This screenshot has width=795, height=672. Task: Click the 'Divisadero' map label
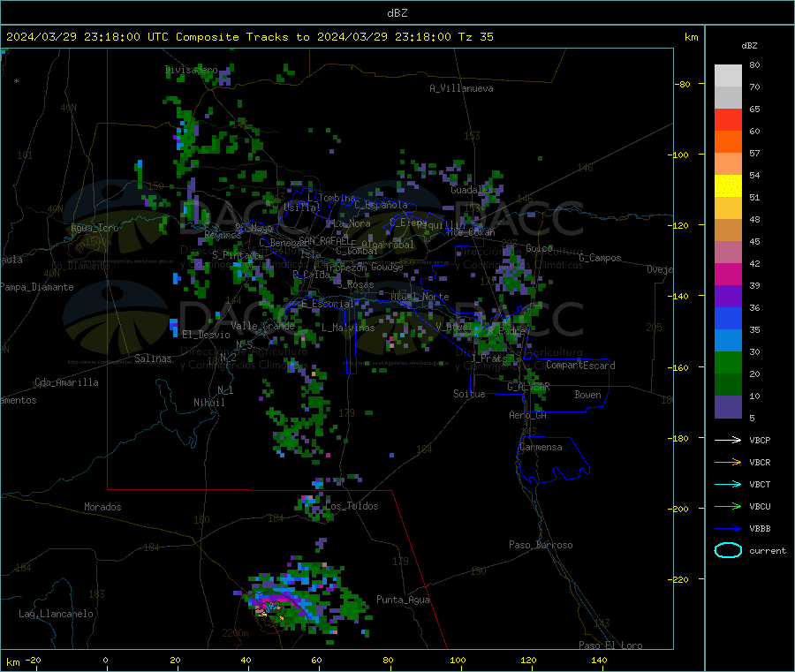pos(192,70)
